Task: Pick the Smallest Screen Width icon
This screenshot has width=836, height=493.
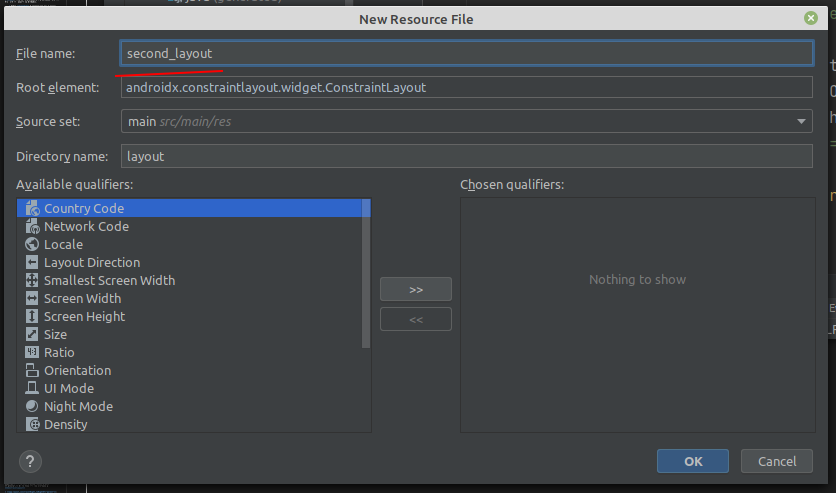Action: [x=33, y=280]
